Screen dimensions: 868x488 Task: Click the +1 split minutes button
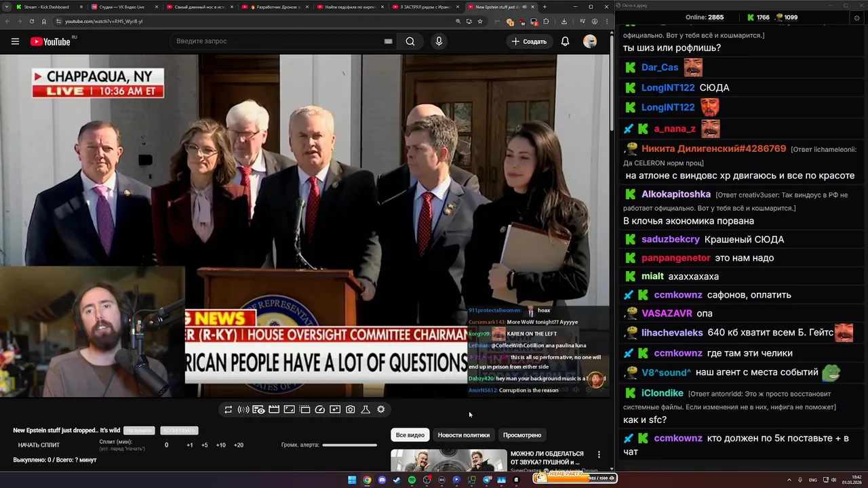[x=190, y=445]
